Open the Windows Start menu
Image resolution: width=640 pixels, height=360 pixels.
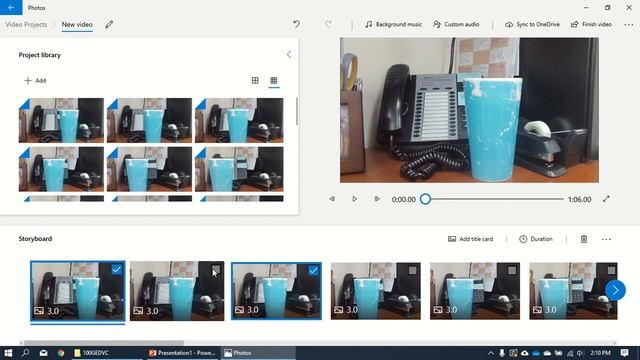click(8, 353)
